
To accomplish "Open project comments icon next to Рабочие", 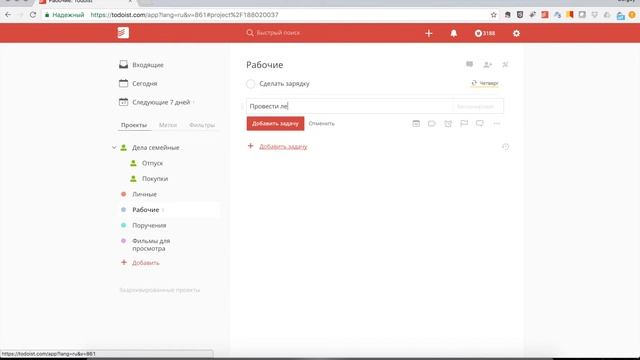I will (x=469, y=64).
